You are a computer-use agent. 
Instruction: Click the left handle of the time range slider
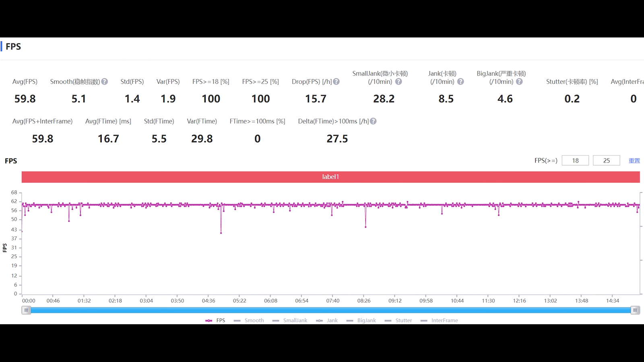pos(26,310)
